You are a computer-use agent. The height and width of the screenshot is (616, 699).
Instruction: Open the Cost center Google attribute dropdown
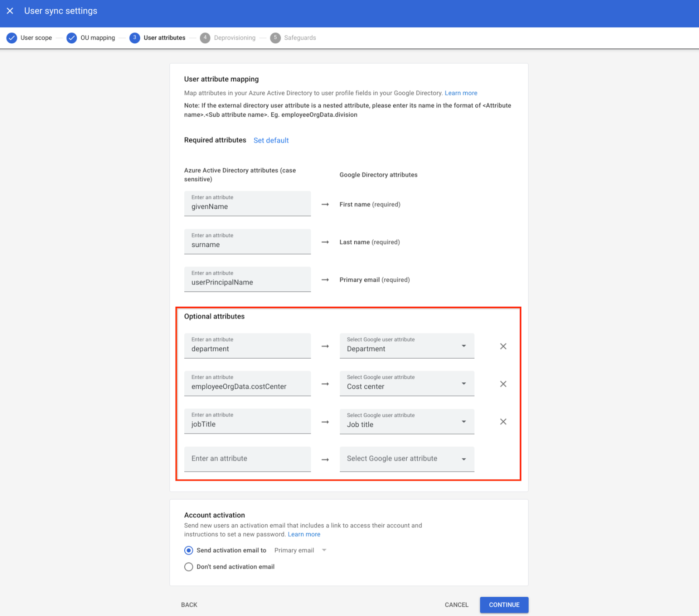coord(407,383)
